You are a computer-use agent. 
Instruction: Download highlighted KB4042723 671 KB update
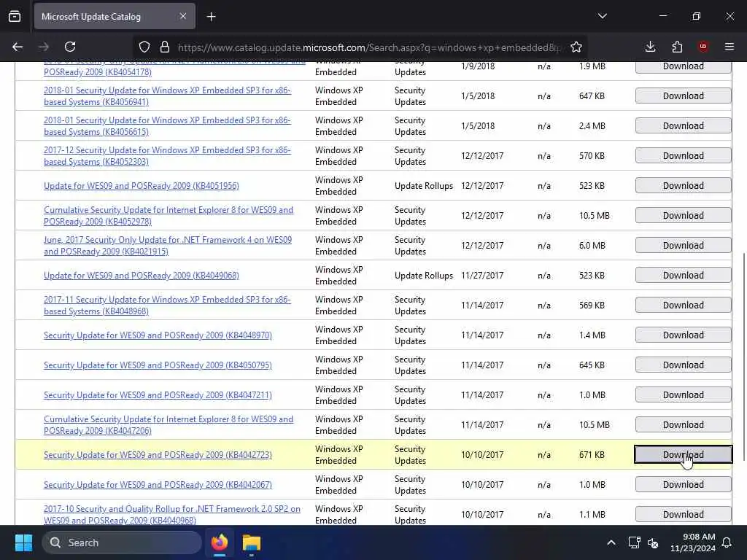[683, 454]
